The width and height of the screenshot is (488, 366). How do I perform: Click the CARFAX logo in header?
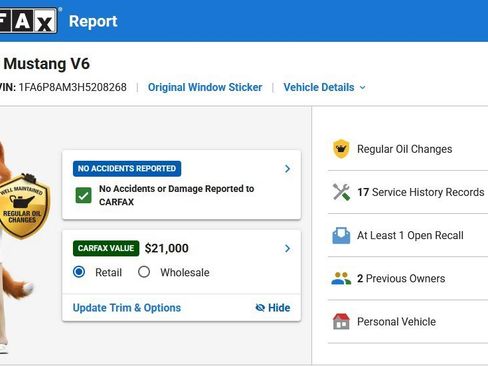coord(28,21)
